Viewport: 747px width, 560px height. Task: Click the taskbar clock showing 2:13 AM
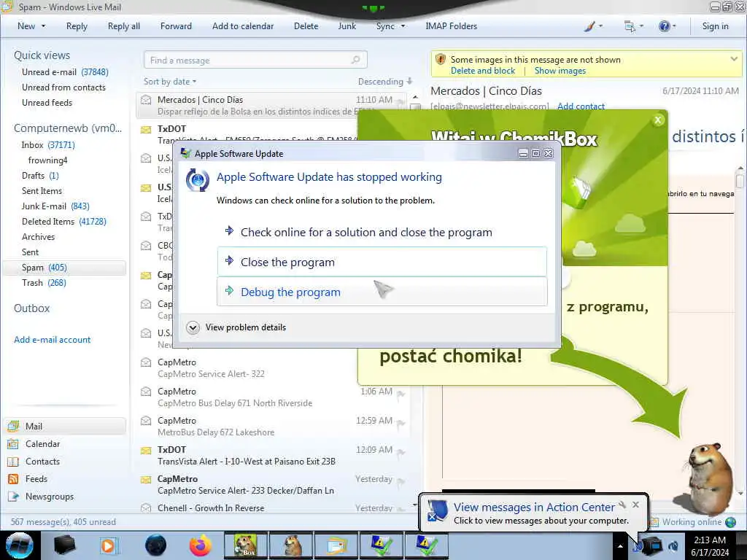tap(710, 545)
